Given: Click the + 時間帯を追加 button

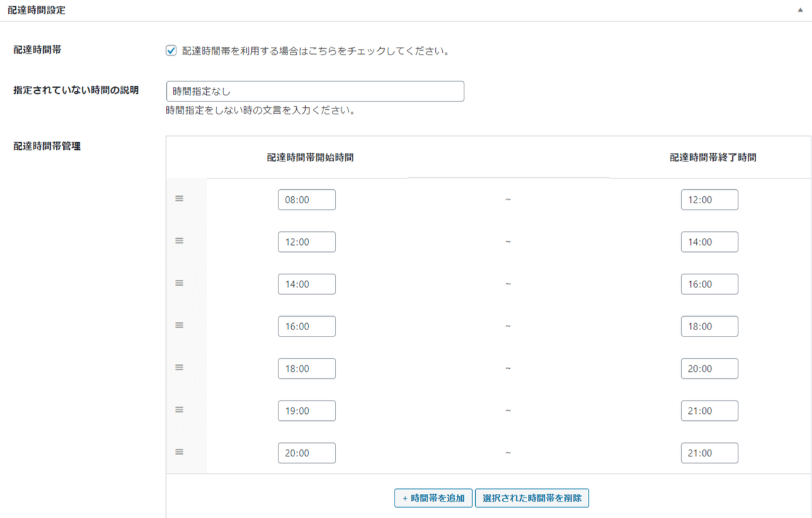Looking at the screenshot, I should (433, 498).
